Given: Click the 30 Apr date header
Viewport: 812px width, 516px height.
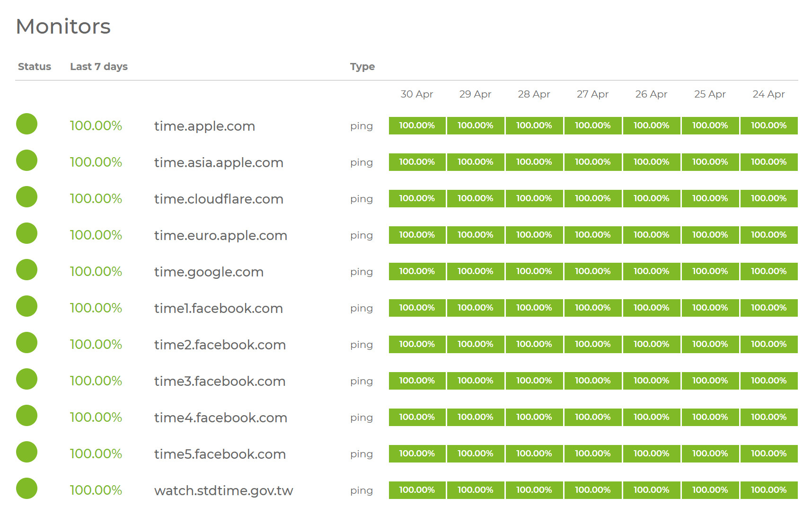Looking at the screenshot, I should point(417,94).
